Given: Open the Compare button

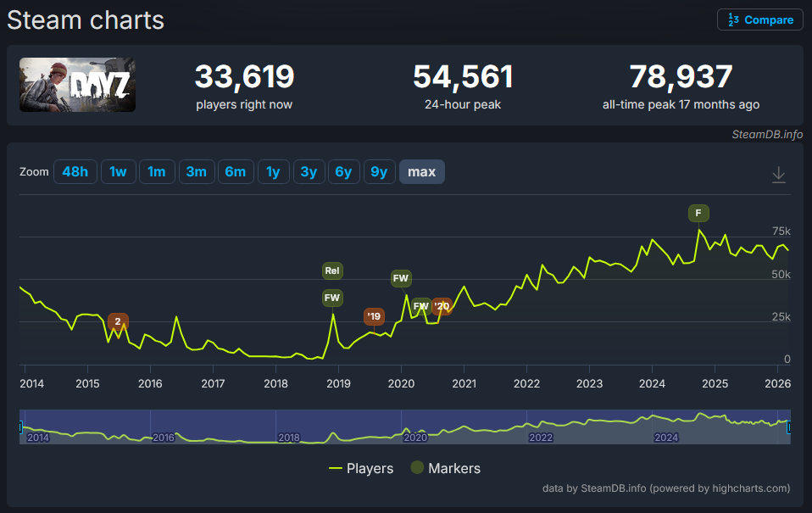Looking at the screenshot, I should 759,20.
